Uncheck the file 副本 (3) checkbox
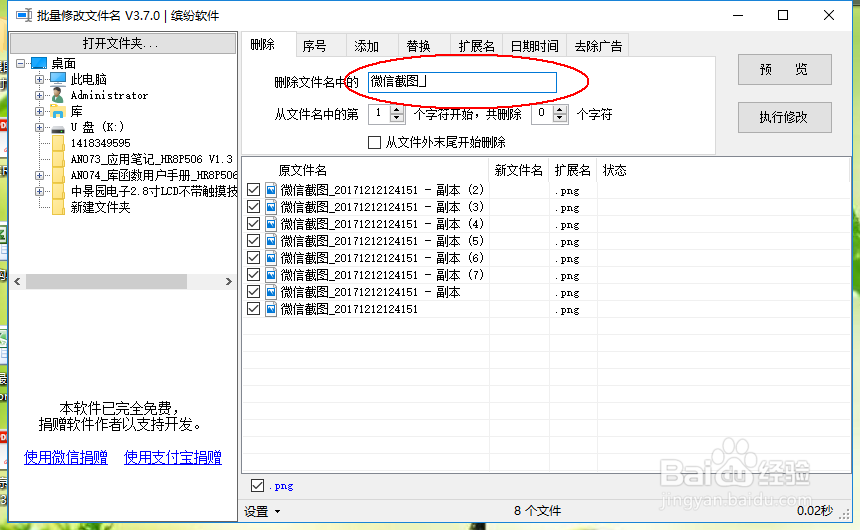This screenshot has width=860, height=530. pos(253,207)
